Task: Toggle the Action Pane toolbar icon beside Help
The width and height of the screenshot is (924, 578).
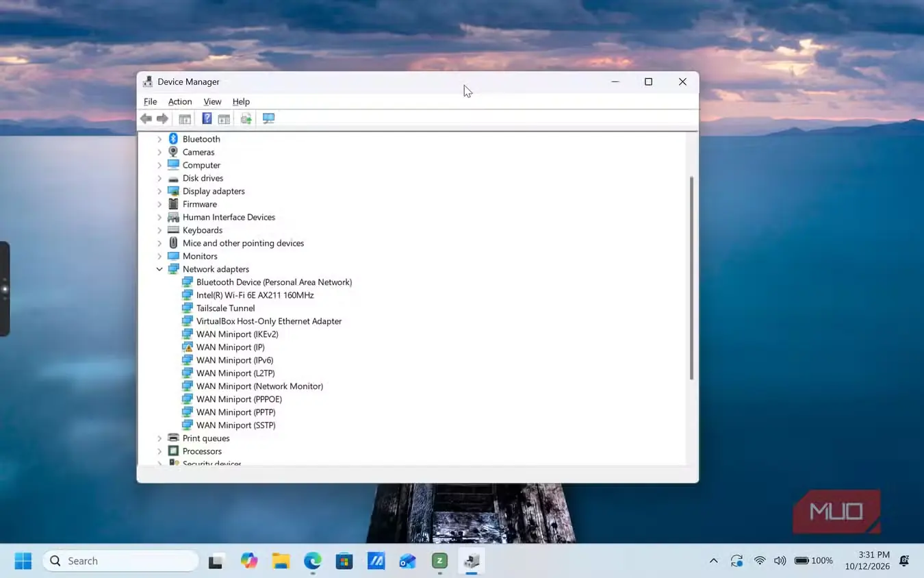Action: click(x=224, y=118)
